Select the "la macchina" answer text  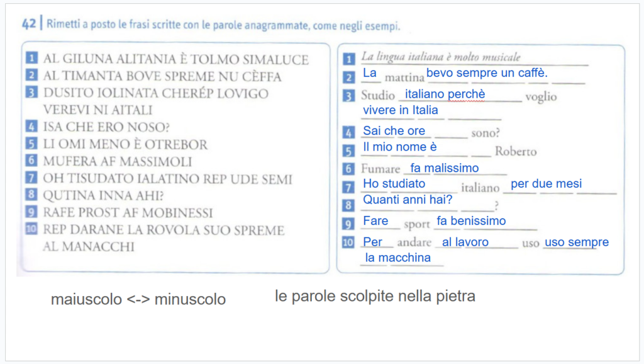click(x=397, y=258)
